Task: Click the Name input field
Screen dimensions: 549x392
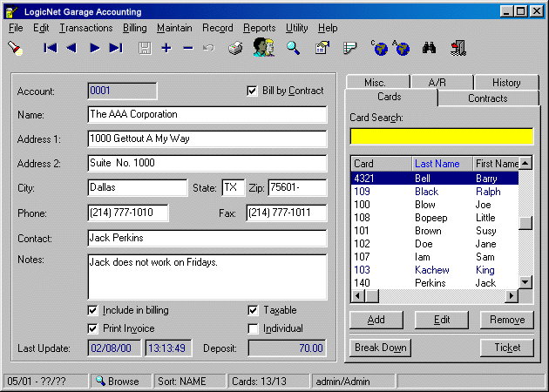Action: pos(207,114)
